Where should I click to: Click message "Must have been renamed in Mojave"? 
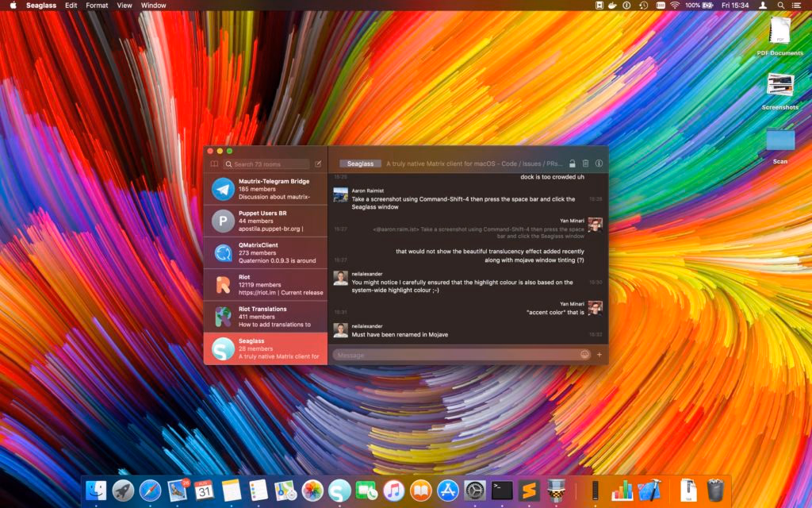[x=400, y=334]
